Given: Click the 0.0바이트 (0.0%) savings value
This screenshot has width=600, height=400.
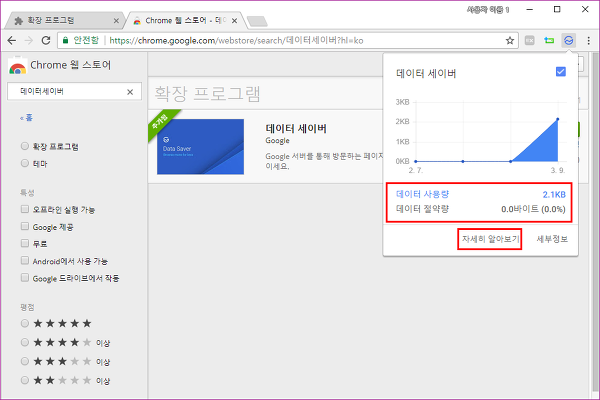Looking at the screenshot, I should point(533,209).
